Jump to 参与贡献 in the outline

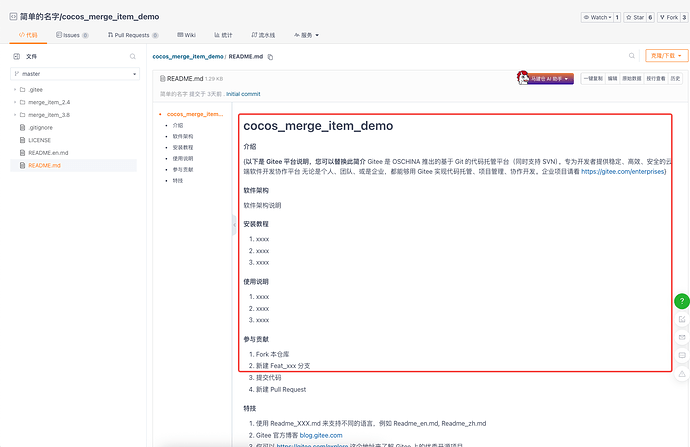[183, 169]
